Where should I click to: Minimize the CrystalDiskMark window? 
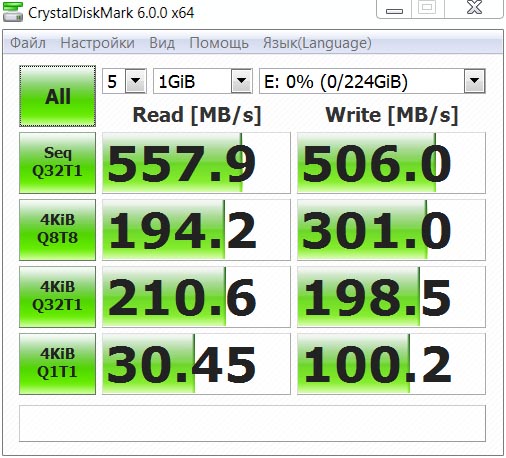394,9
